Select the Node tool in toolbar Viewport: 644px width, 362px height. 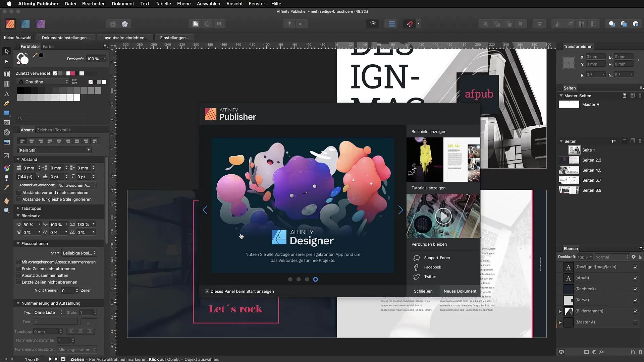[x=7, y=61]
